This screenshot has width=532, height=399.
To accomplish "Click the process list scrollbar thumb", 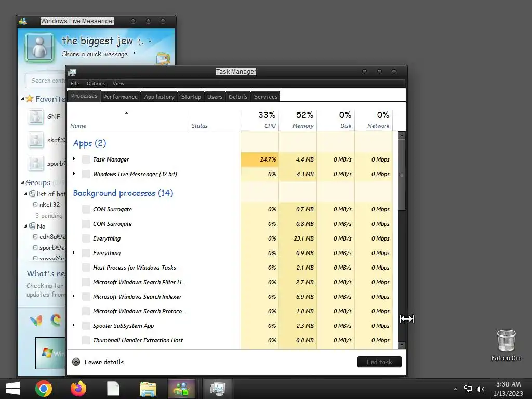I will [402, 175].
